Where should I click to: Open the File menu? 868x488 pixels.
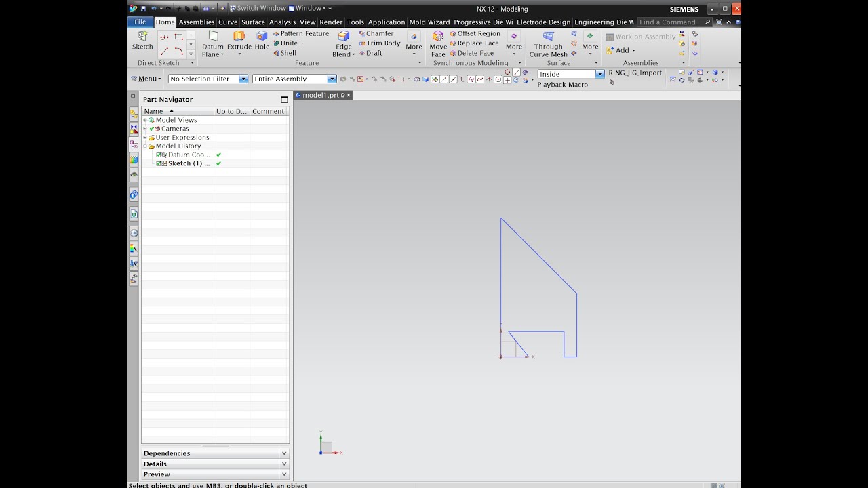pos(140,22)
